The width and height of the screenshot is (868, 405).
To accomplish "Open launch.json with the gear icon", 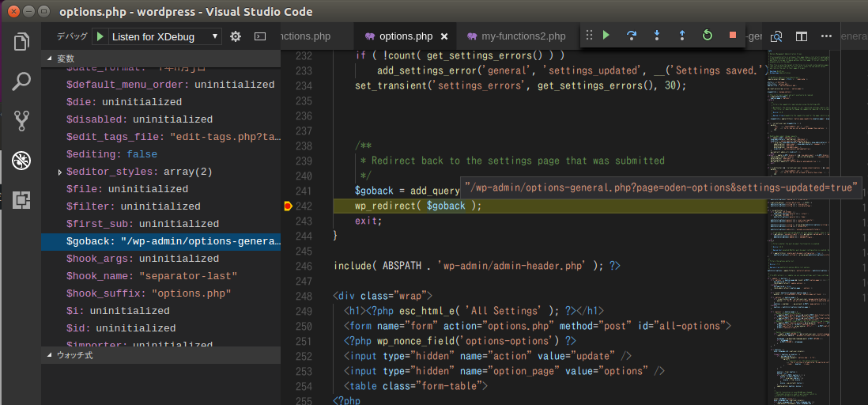I will click(235, 36).
